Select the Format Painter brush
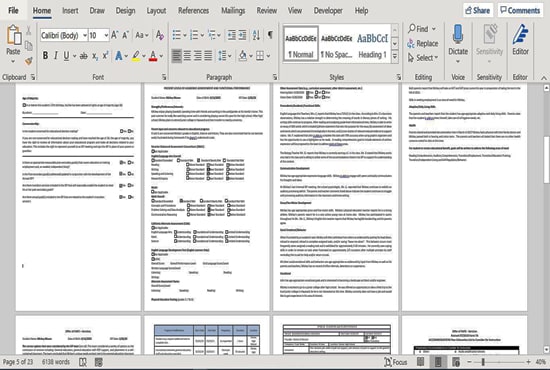The image size is (550, 370). pos(29,61)
